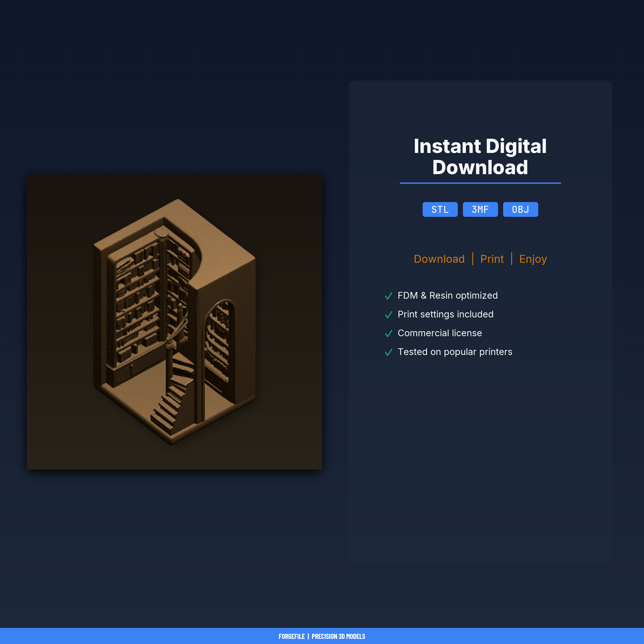This screenshot has width=644, height=644.
Task: Click the checkmark next to Tested on popular printers
Action: (x=388, y=352)
